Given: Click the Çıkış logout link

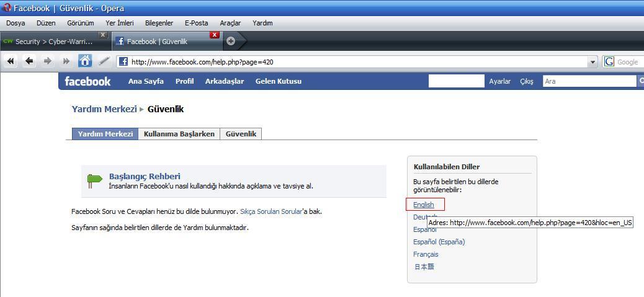Looking at the screenshot, I should click(x=527, y=81).
